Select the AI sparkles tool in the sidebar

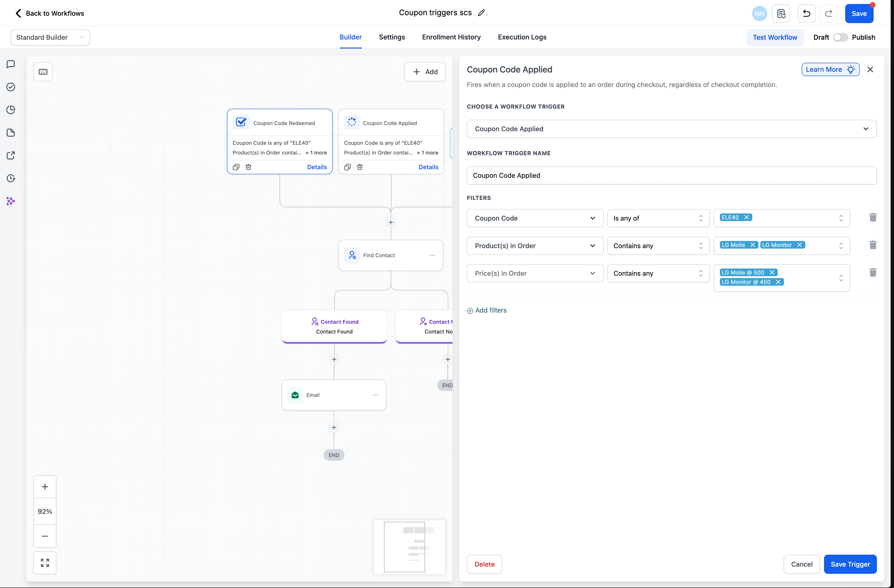(10, 201)
